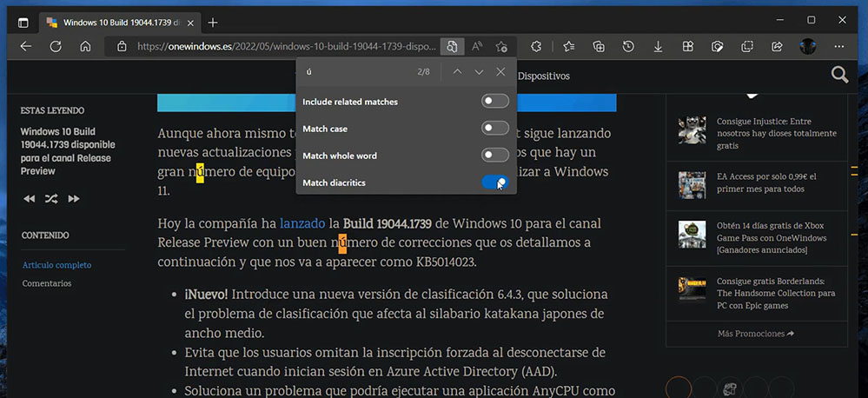
Task: Enable Match whole word switch
Action: (x=495, y=156)
